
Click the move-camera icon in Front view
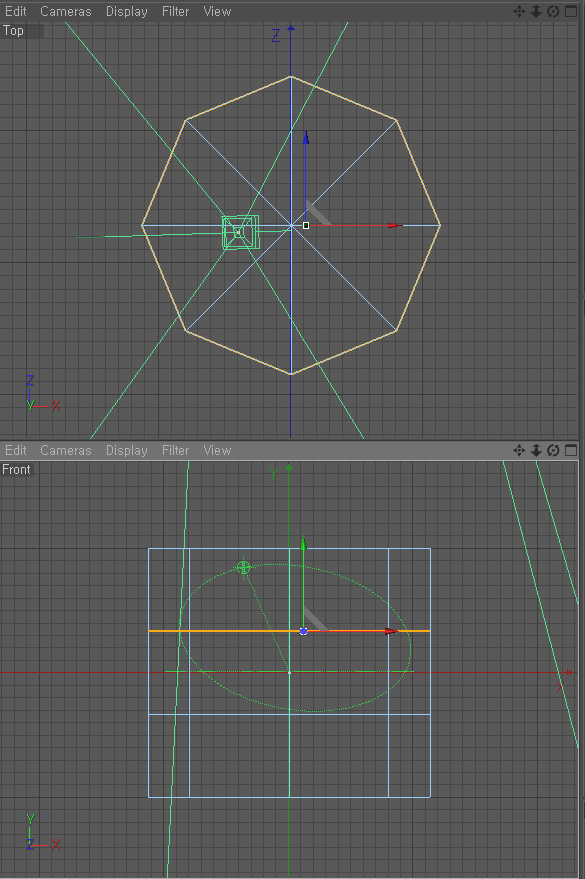(x=519, y=450)
